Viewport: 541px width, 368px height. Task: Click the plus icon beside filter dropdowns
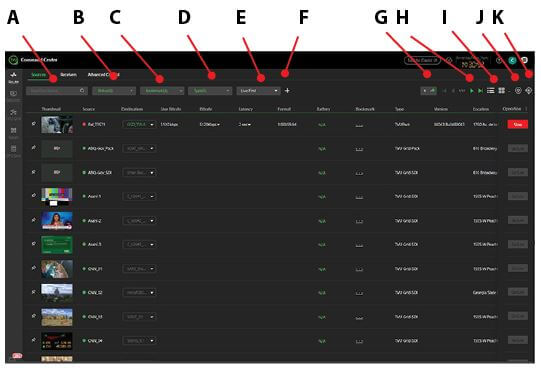click(x=287, y=91)
